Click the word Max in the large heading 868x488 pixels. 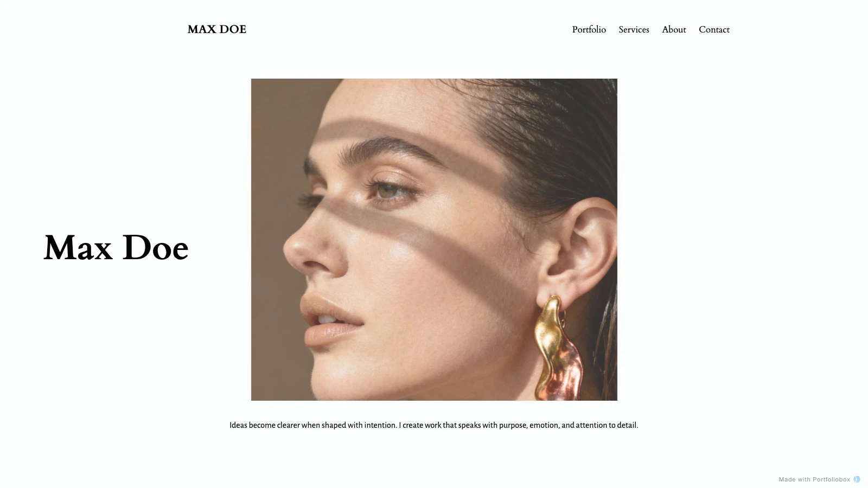78,248
